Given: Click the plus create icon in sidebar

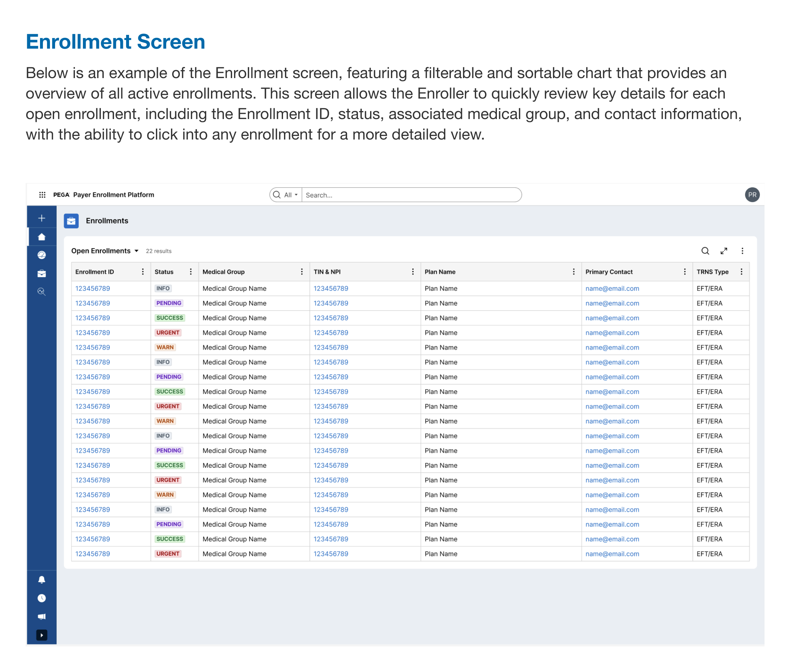Looking at the screenshot, I should [42, 218].
